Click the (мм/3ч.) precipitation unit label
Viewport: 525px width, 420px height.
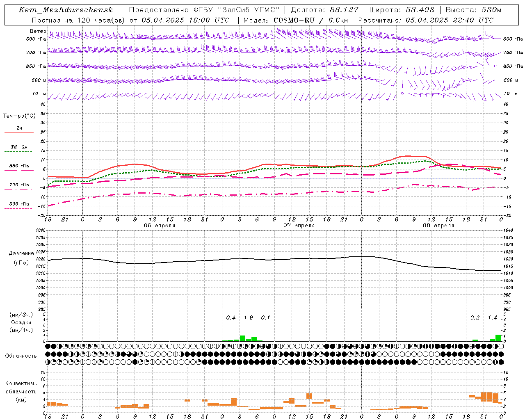[x=21, y=315]
